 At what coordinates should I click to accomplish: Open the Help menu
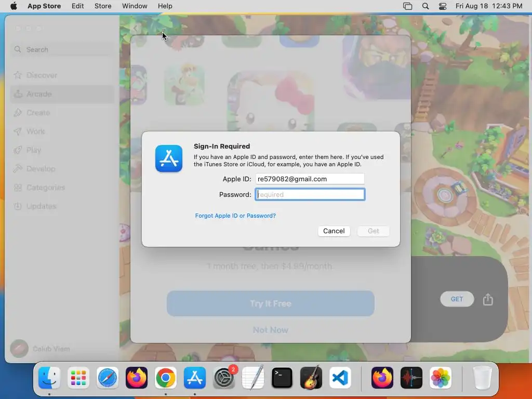tap(165, 6)
